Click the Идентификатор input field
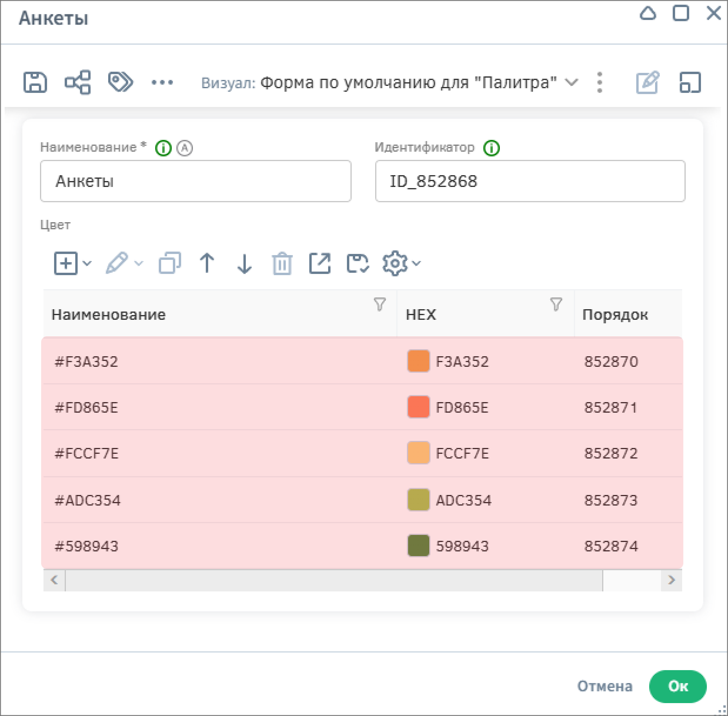The width and height of the screenshot is (728, 716). pos(530,181)
